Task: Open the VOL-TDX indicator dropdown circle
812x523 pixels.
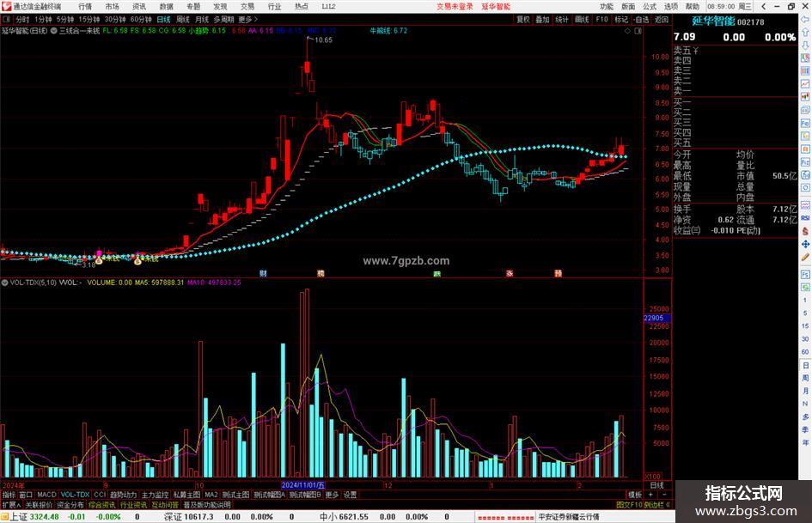Action: pos(4,283)
